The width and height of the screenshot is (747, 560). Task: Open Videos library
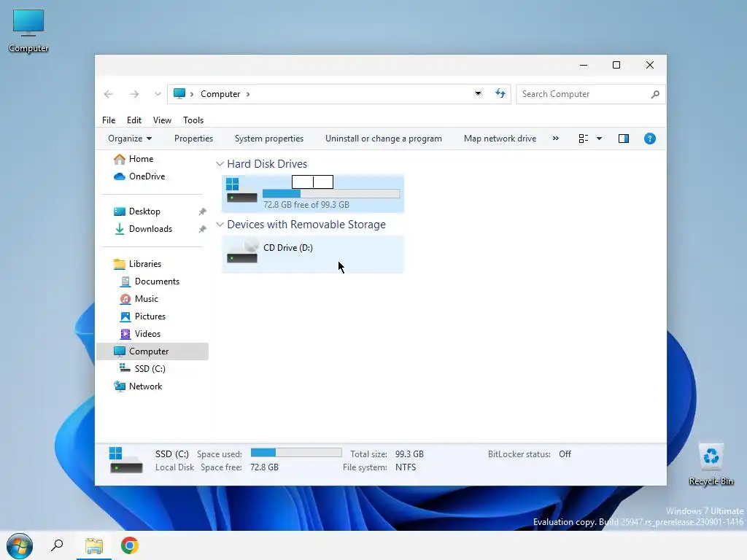[x=147, y=334]
